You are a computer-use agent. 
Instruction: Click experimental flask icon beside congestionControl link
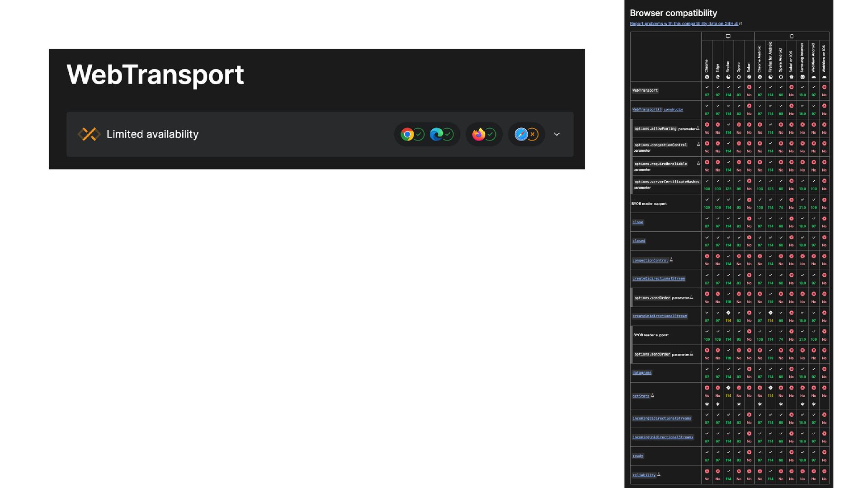[671, 260]
